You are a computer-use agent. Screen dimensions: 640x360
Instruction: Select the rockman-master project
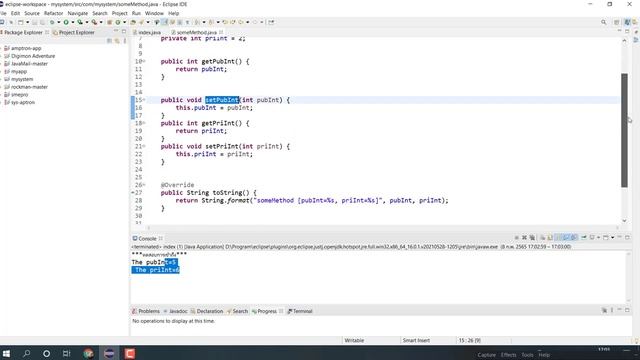click(x=29, y=87)
